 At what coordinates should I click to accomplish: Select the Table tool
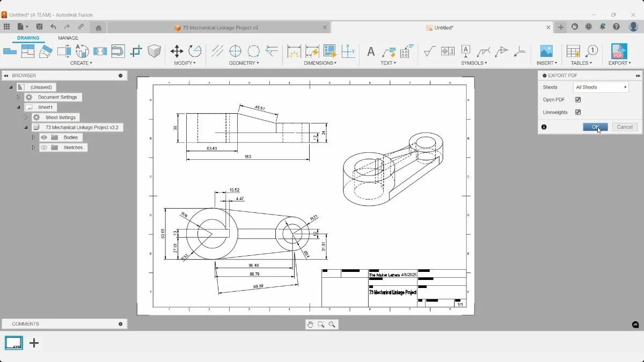[573, 51]
